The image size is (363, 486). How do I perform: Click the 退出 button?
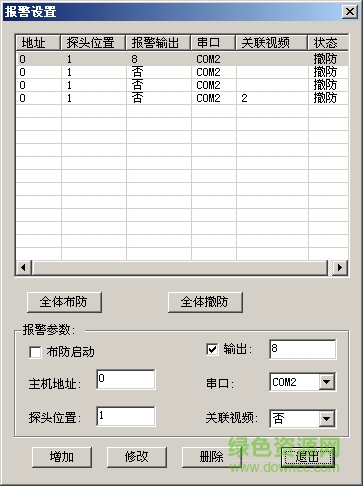point(308,457)
